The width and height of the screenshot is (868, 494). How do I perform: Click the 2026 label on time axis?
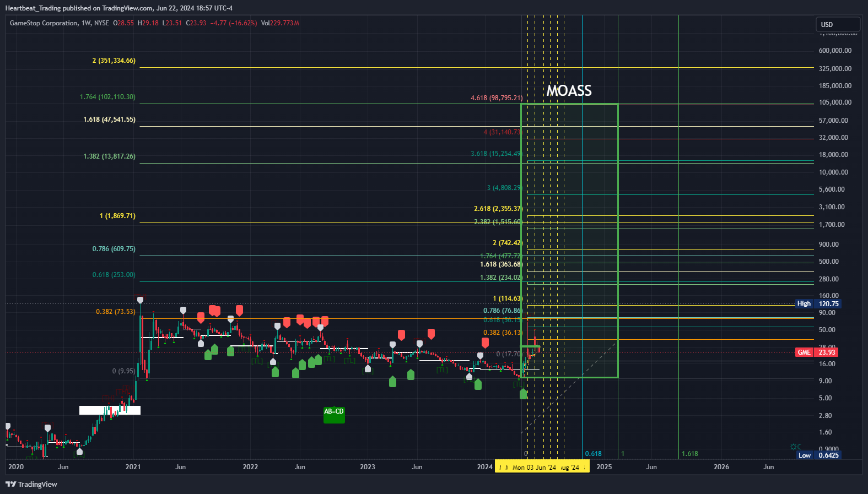click(721, 467)
